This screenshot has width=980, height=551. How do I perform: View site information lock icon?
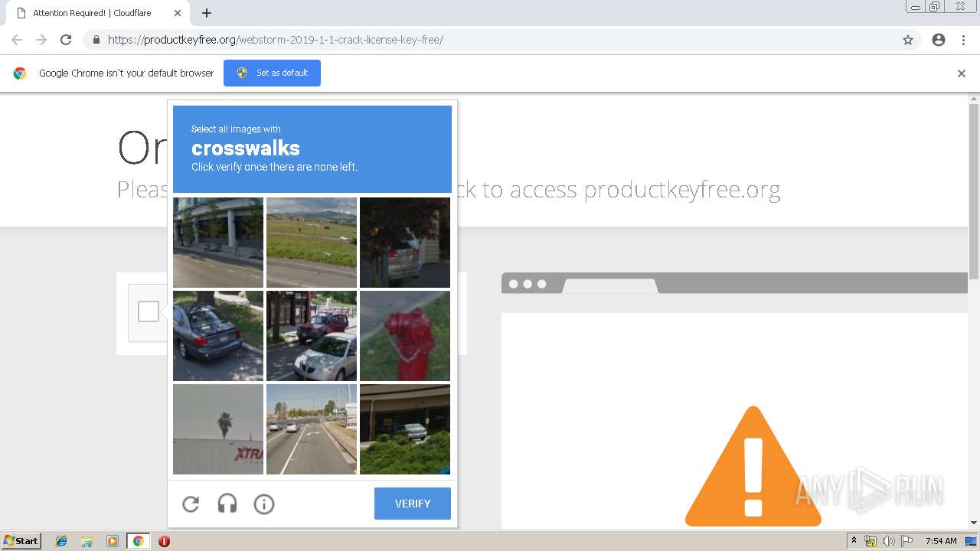[x=96, y=40]
